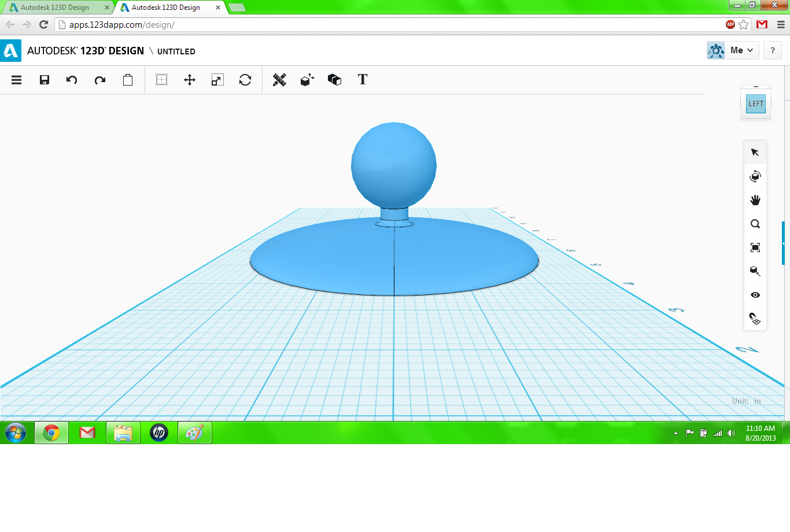The width and height of the screenshot is (790, 532).
Task: Undo the last action
Action: (x=72, y=80)
